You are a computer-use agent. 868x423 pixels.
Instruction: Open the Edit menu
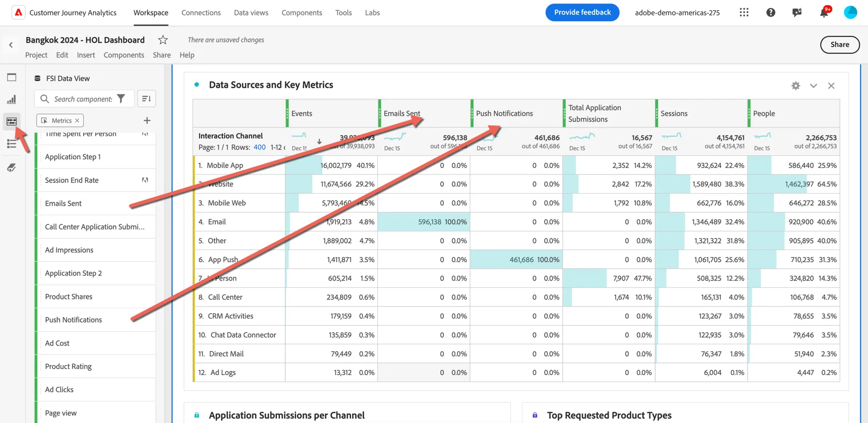point(62,55)
